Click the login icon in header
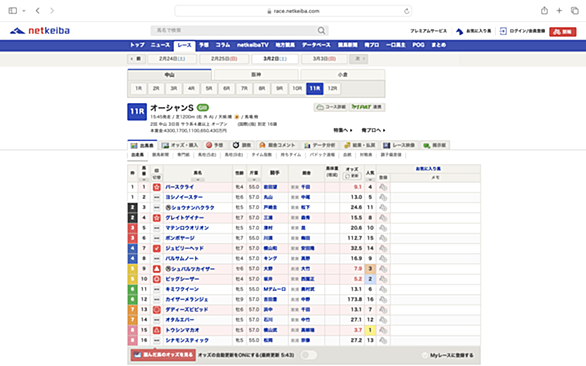586x366 pixels. point(503,31)
